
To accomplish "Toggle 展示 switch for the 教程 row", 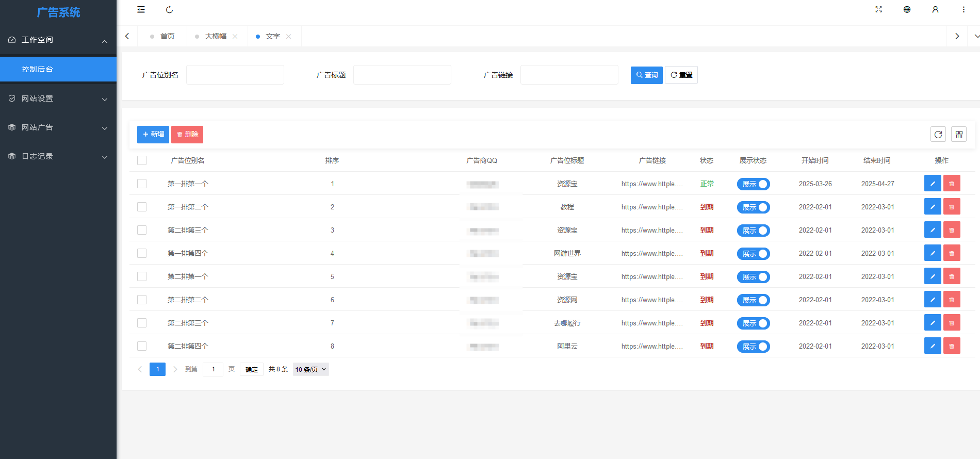I will 753,207.
